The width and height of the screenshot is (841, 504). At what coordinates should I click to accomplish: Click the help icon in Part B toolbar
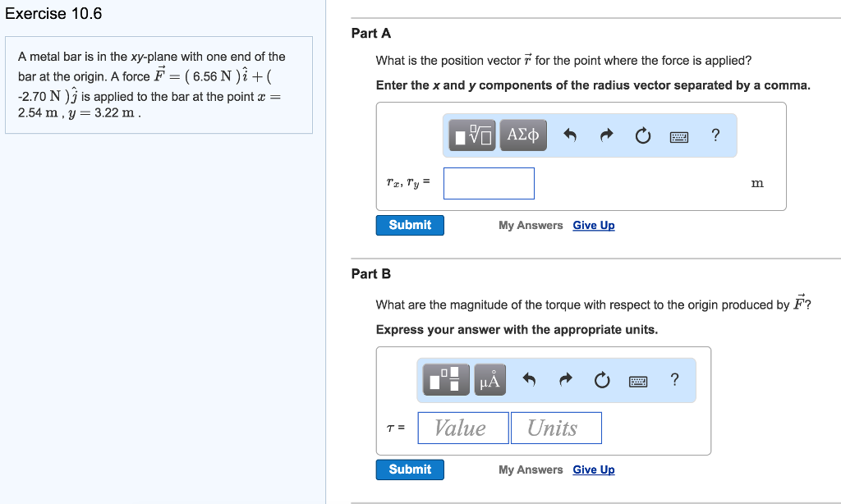[674, 379]
